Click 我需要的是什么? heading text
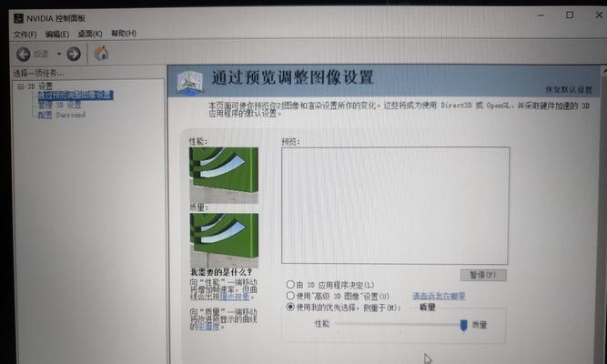Viewport: 607px width, 364px height. tap(221, 272)
